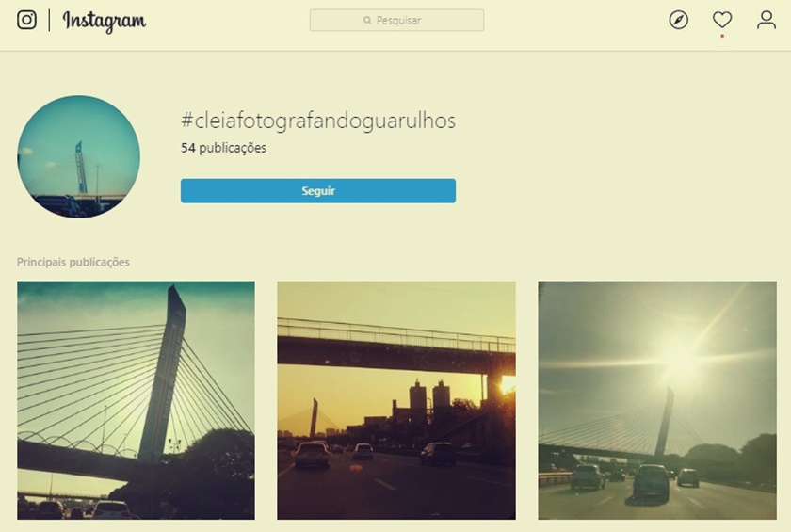The image size is (791, 532).
Task: Click the divider line beside Instagram logo
Action: pyautogui.click(x=49, y=20)
